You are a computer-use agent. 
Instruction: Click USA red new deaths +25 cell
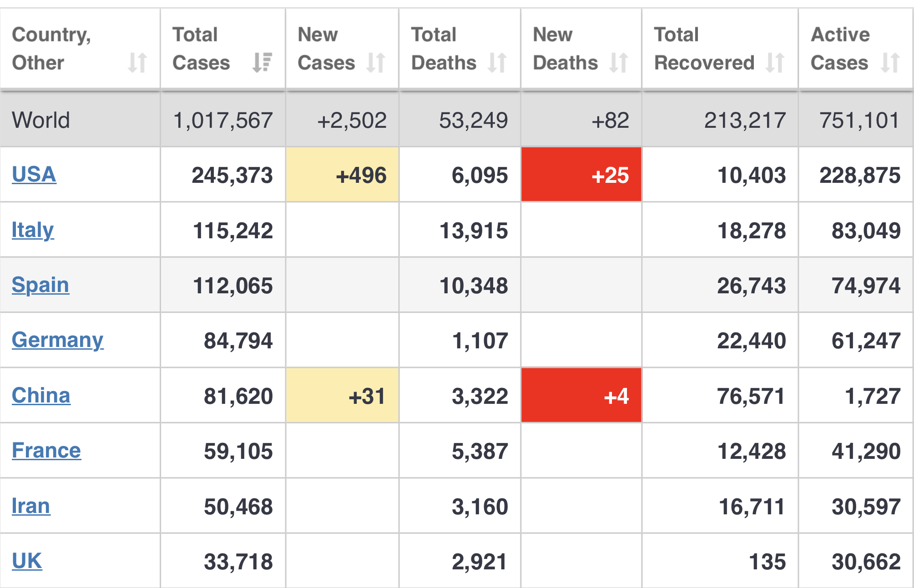(581, 175)
